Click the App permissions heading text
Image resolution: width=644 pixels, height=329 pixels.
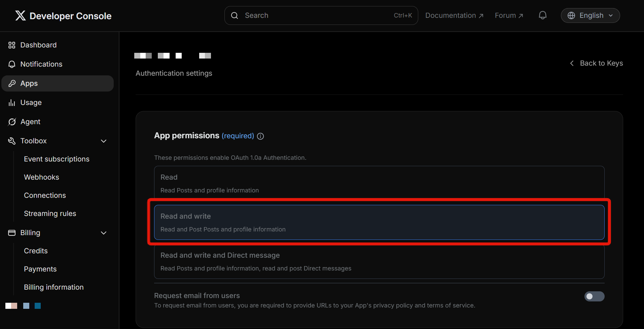186,136
